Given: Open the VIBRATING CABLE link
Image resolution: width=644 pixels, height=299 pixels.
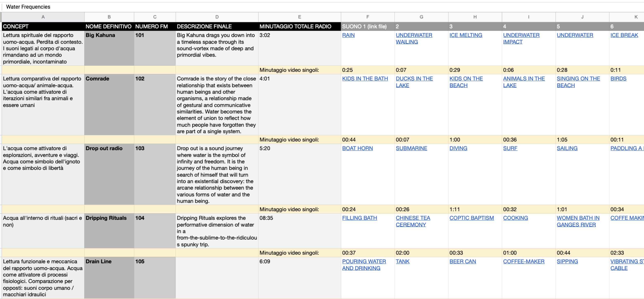Looking at the screenshot, I should [x=627, y=265].
